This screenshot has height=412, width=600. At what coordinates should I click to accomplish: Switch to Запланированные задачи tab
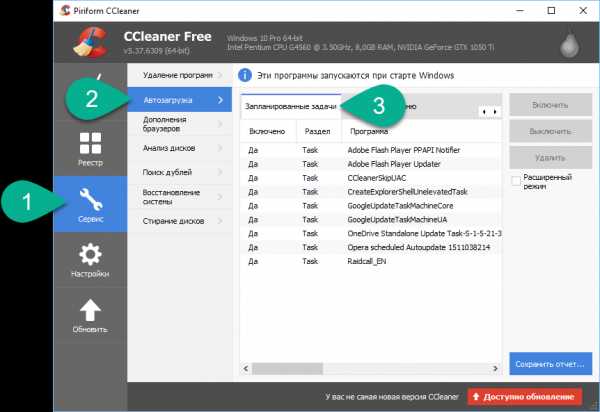pos(291,106)
